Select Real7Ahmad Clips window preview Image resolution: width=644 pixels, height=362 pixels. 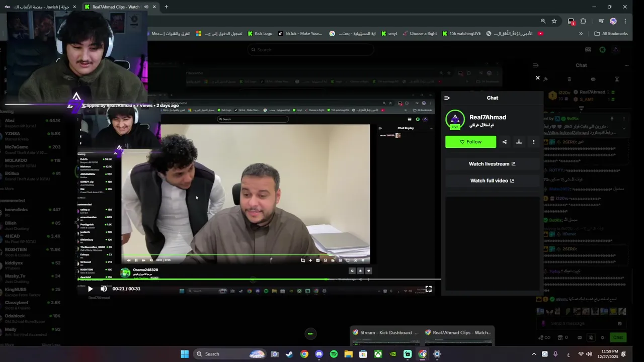pos(458,336)
